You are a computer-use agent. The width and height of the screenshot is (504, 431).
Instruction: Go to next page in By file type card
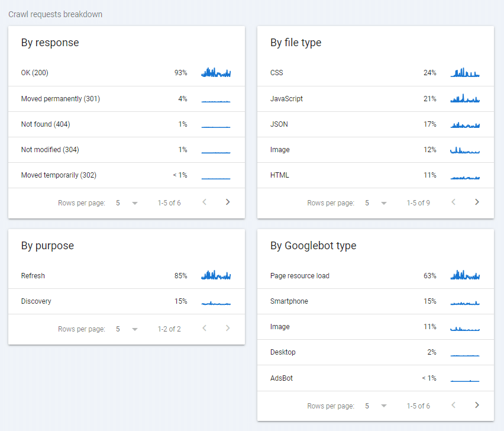click(x=477, y=202)
